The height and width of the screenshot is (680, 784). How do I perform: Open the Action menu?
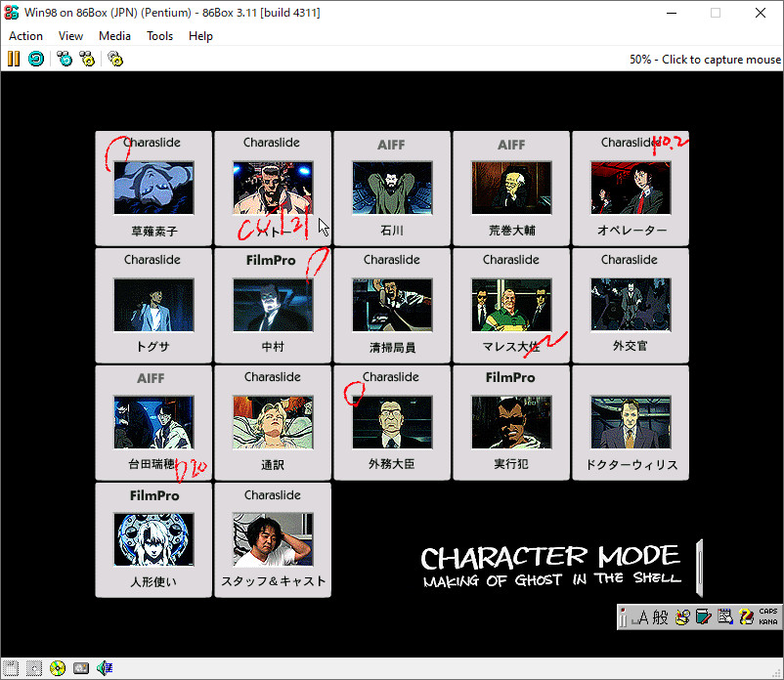coord(25,36)
